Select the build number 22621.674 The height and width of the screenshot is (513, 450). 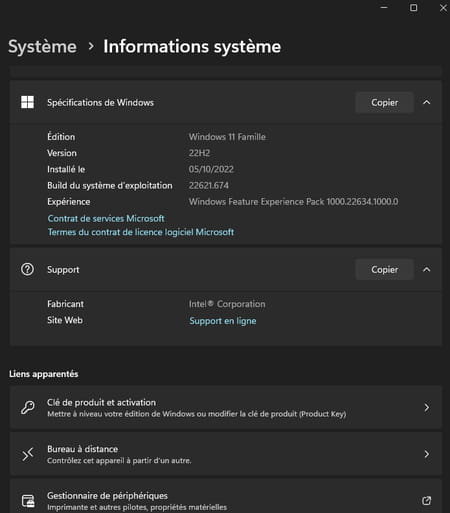(209, 185)
